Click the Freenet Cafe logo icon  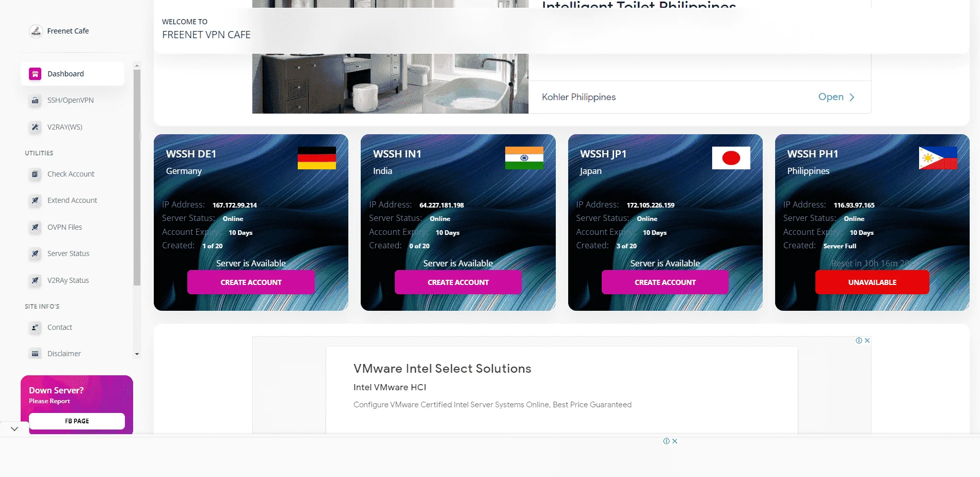[36, 31]
